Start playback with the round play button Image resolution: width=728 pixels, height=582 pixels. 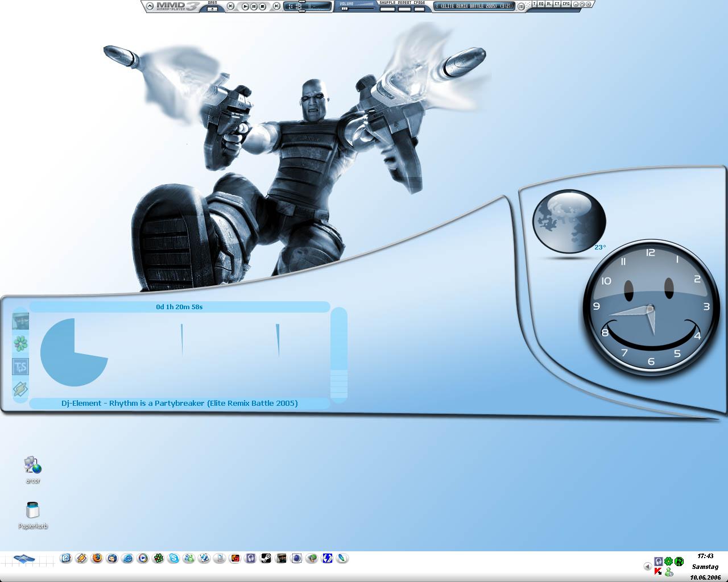pos(245,6)
